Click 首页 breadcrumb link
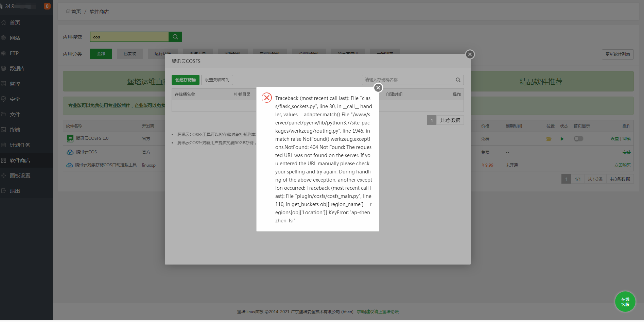Viewport: 644px width, 322px height. 76,12
